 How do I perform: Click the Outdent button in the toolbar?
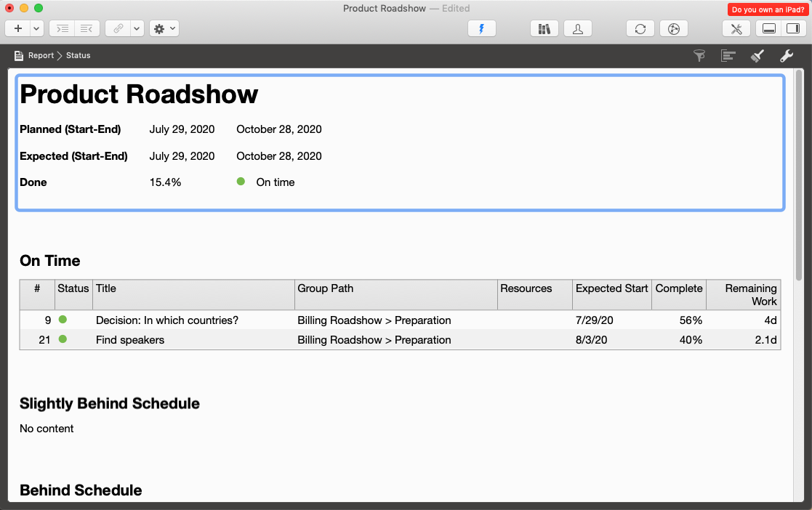pyautogui.click(x=87, y=28)
